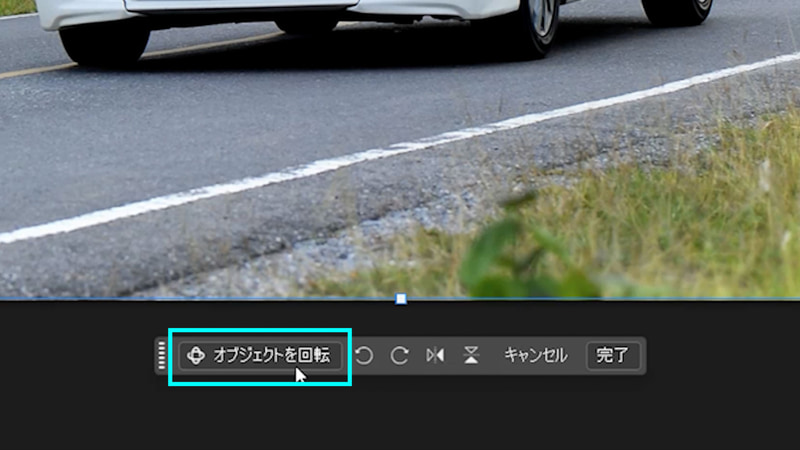This screenshot has width=800, height=450.
Task: Rotate 90 degrees clockwise icon
Action: 399,355
